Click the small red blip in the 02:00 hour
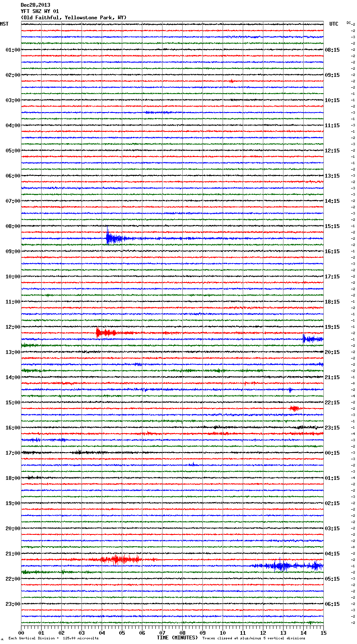Viewport: 357px width, 644px height. click(x=232, y=81)
